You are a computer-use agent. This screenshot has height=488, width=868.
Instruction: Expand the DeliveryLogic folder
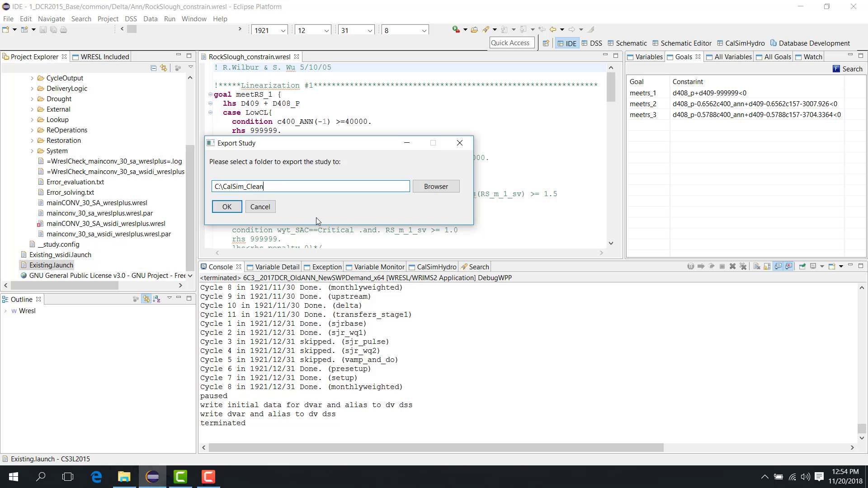click(x=32, y=89)
